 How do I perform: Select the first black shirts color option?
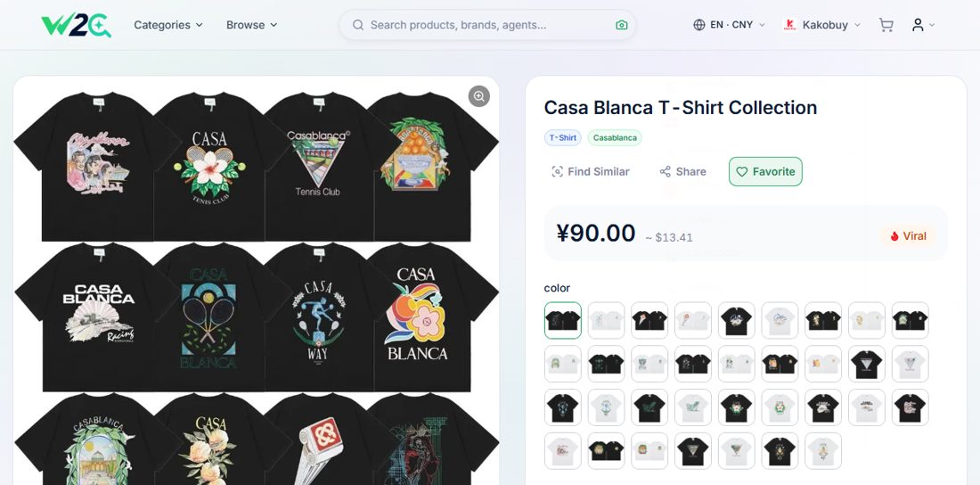(x=562, y=320)
